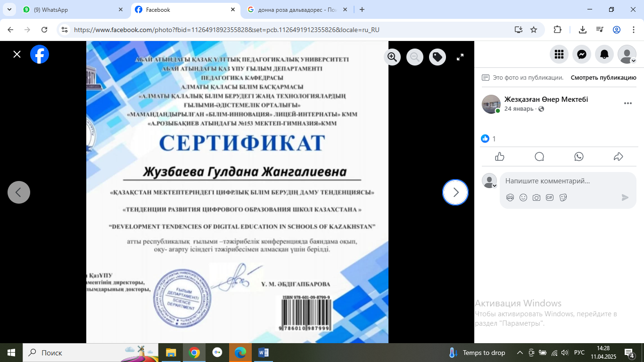Open Facebook Messenger icon
The width and height of the screenshot is (644, 362).
582,54
